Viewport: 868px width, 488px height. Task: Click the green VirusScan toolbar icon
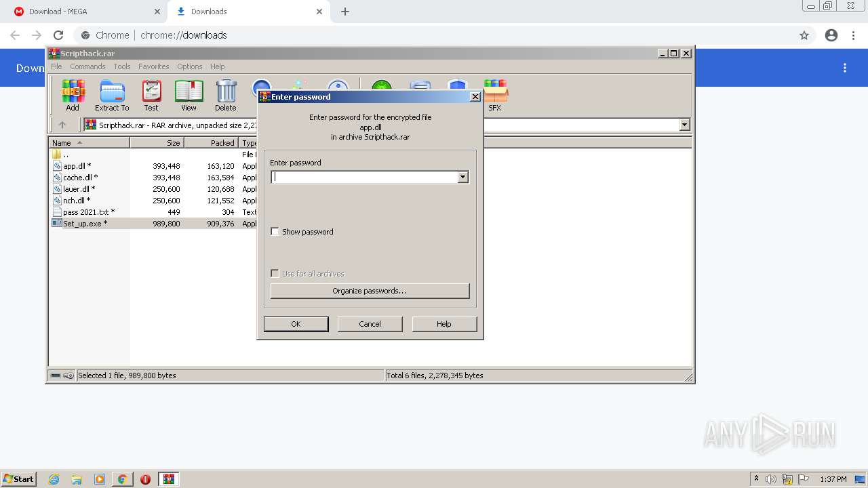click(x=381, y=85)
